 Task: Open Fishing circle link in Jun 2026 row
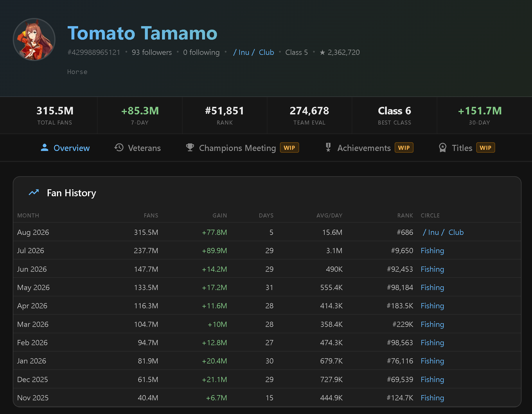tap(432, 269)
